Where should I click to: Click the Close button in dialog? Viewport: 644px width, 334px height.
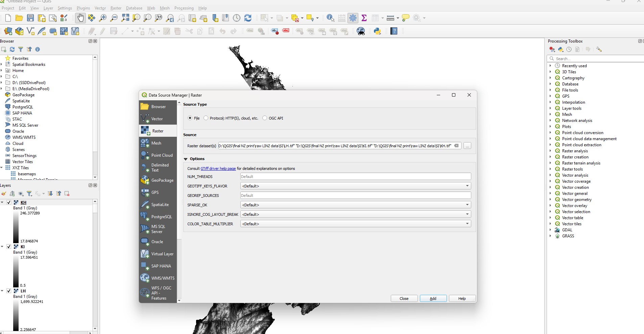404,299
